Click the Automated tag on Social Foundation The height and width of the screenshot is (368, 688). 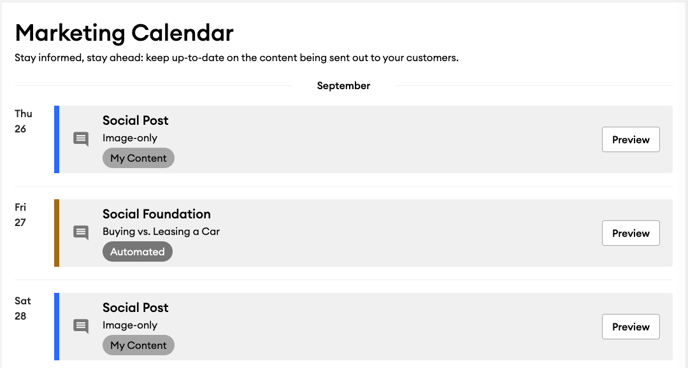pos(137,252)
